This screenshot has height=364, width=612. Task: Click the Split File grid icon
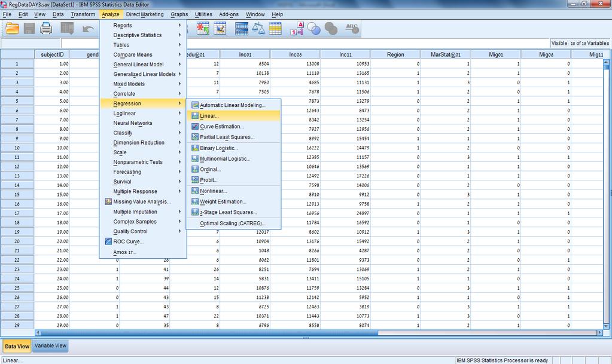[x=242, y=29]
